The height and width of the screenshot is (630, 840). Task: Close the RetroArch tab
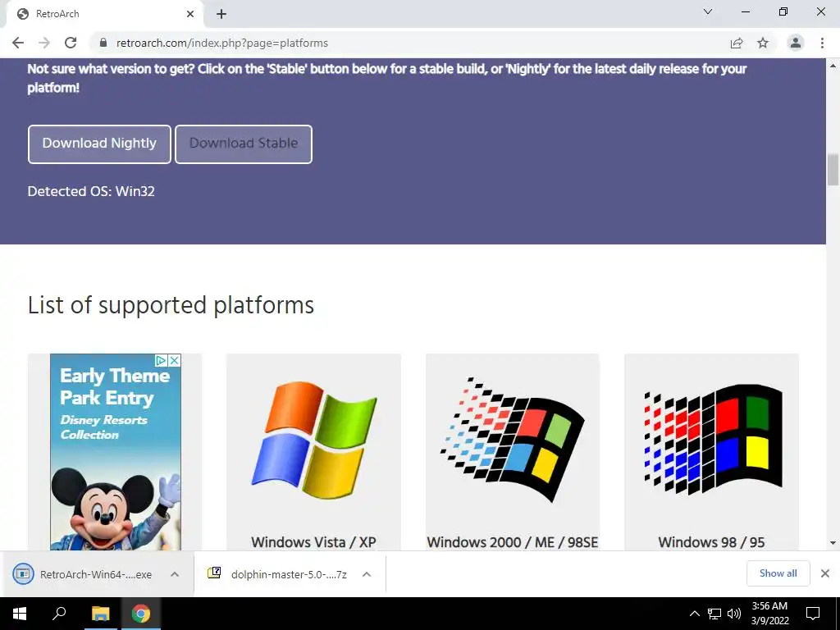(190, 14)
